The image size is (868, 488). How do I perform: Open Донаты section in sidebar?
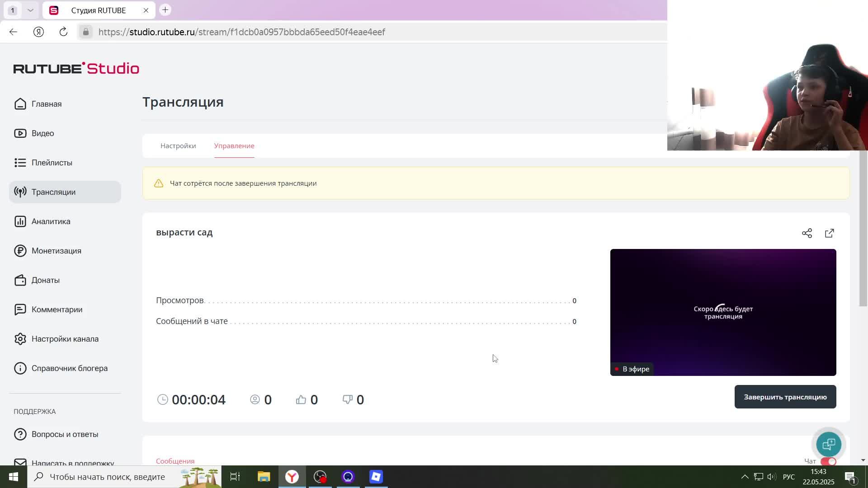pyautogui.click(x=45, y=280)
